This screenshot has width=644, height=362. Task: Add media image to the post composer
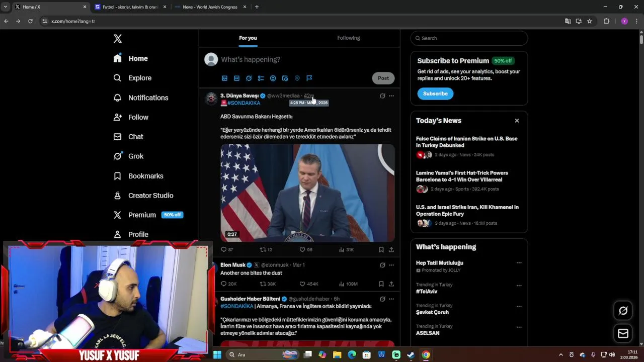(224, 78)
